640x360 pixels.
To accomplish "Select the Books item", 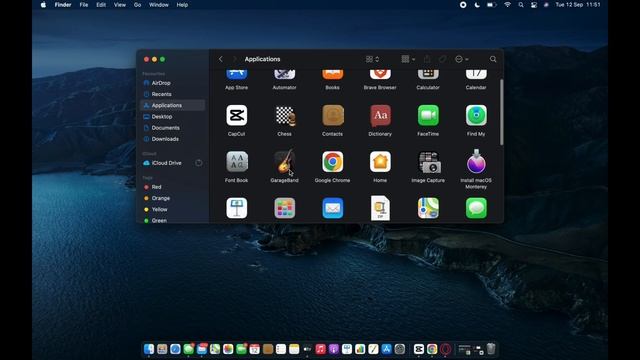I will (333, 80).
